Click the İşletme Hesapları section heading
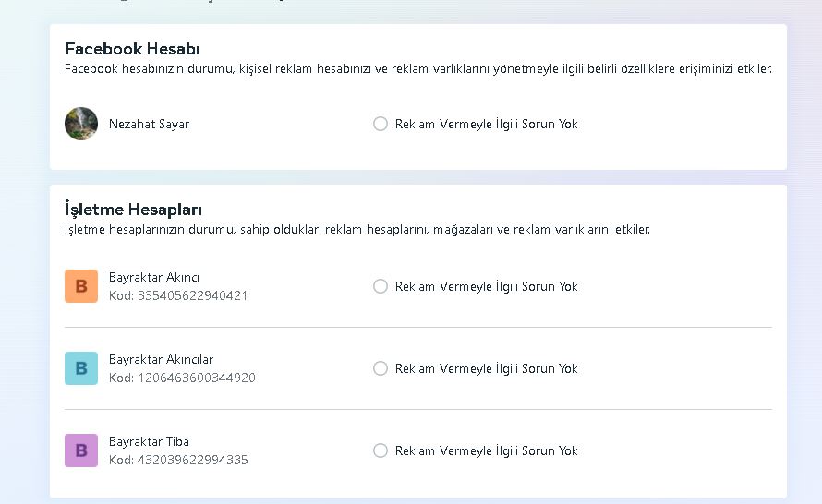Screen dimensions: 822x504 coord(133,209)
